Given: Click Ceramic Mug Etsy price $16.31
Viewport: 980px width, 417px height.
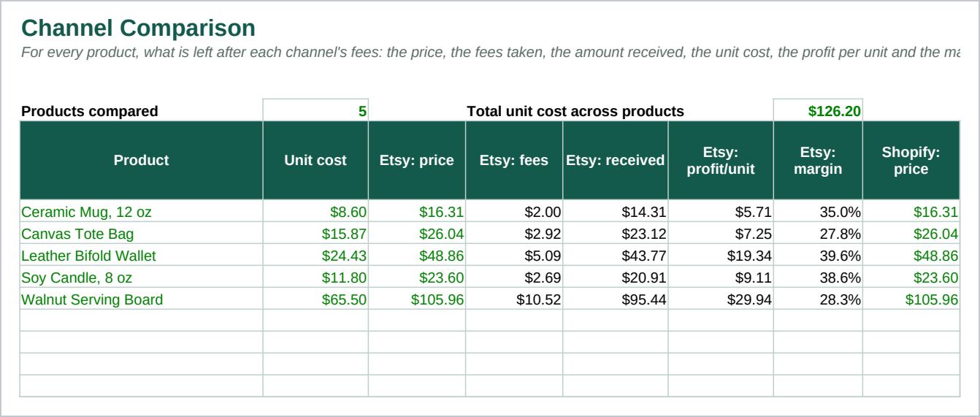Looking at the screenshot, I should (x=417, y=212).
